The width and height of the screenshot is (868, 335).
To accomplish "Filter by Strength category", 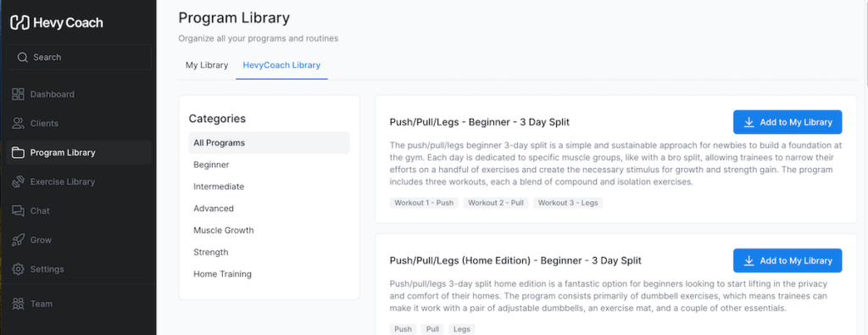I will tap(269, 252).
